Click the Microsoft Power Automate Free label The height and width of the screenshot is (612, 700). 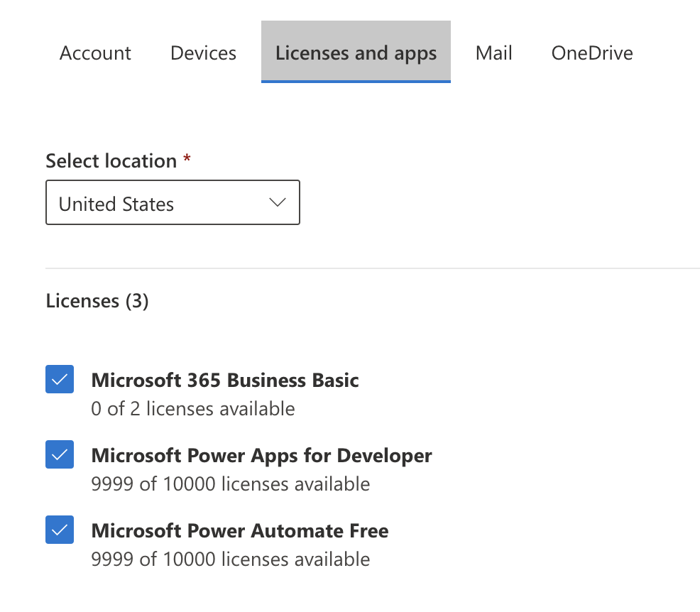pyautogui.click(x=240, y=531)
